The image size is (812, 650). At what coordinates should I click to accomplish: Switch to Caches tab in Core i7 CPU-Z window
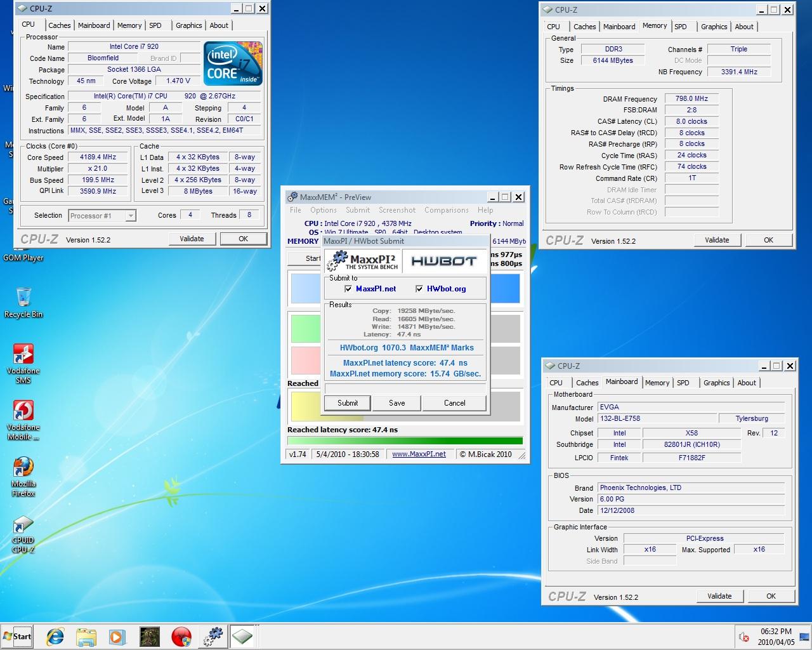60,25
